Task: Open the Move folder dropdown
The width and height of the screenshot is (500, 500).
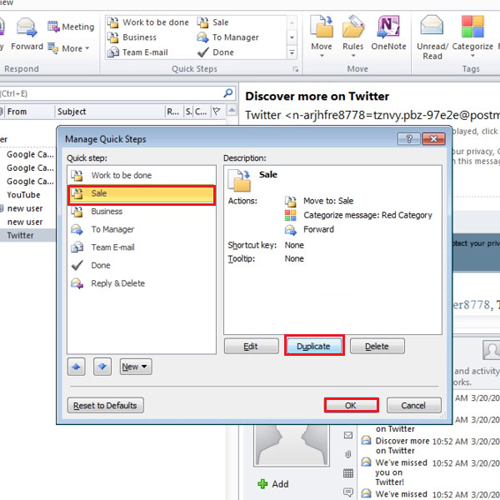Action: [x=322, y=37]
